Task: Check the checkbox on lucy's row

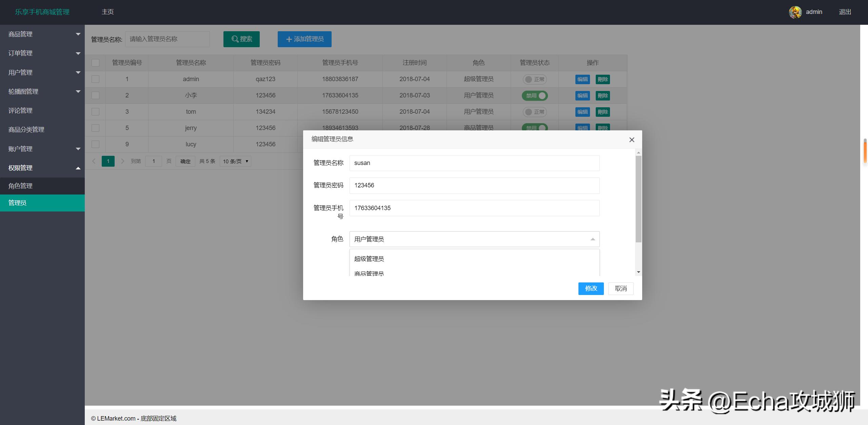Action: coord(95,144)
